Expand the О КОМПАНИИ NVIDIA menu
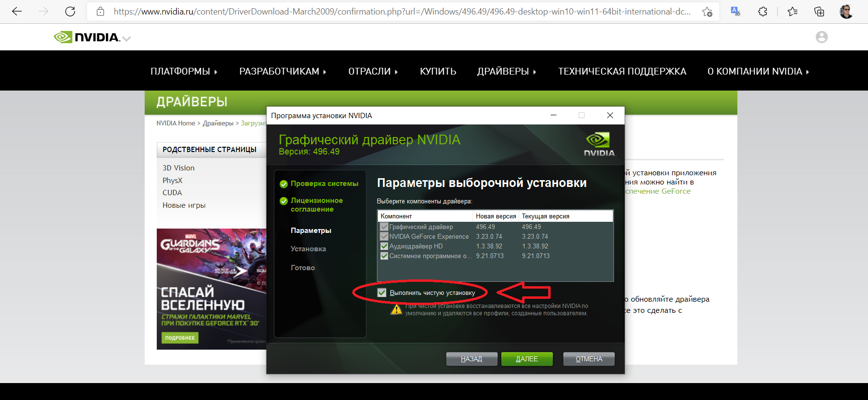Image resolution: width=868 pixels, height=400 pixels. click(758, 71)
